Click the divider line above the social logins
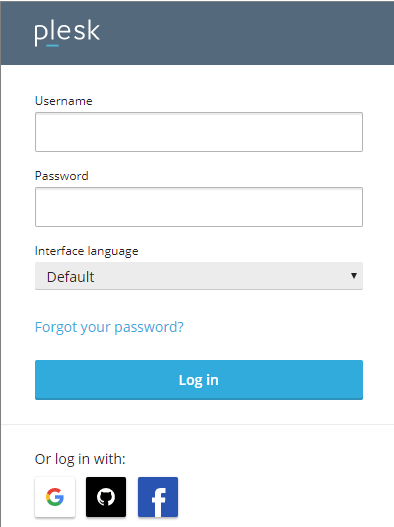The height and width of the screenshot is (527, 394). coord(198,424)
